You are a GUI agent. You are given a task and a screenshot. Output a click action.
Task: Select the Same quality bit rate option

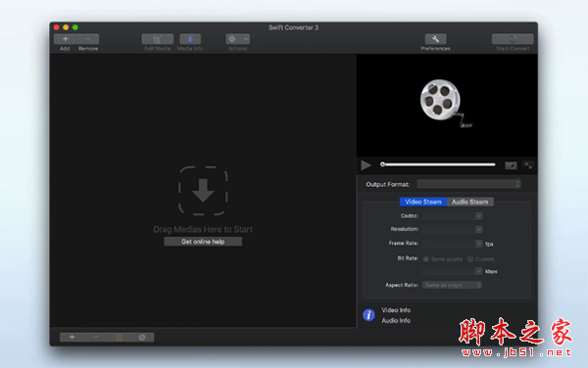tap(426, 259)
